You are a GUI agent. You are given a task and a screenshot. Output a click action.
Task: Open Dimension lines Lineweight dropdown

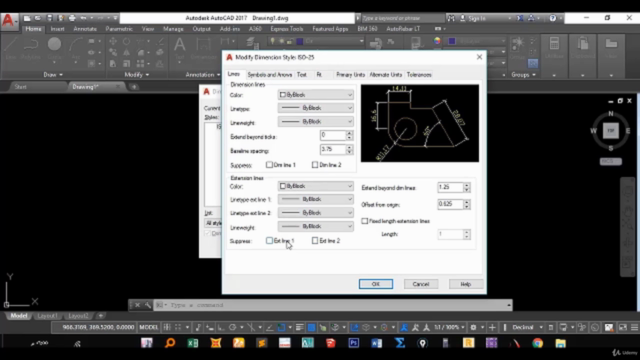316,122
